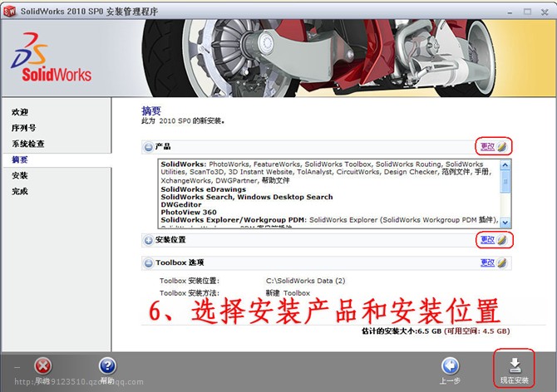The height and width of the screenshot is (392, 557).
Task: Click 'Toolbox 安装位置:' label
Action: coord(190,281)
